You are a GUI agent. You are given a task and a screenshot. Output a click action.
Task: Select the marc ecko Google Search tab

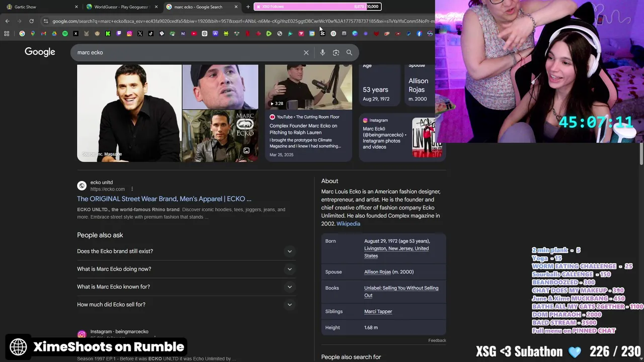tap(201, 7)
